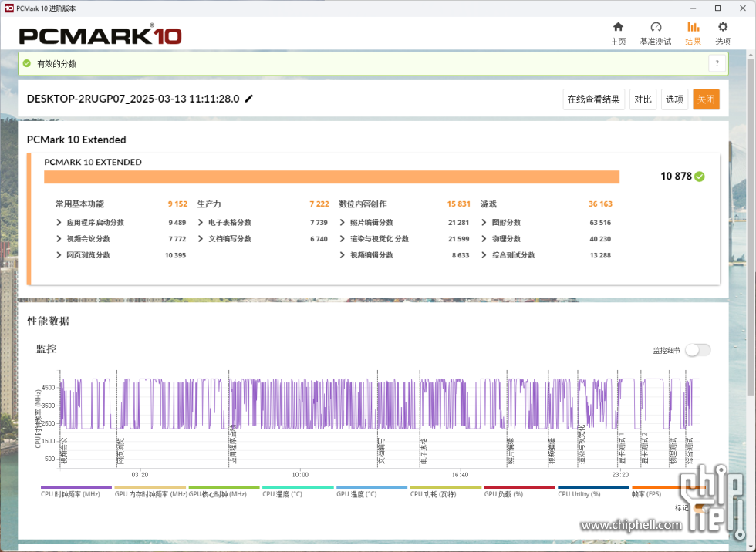
Task: Select CPU Utility (%) legend swatch
Action: coord(593,487)
